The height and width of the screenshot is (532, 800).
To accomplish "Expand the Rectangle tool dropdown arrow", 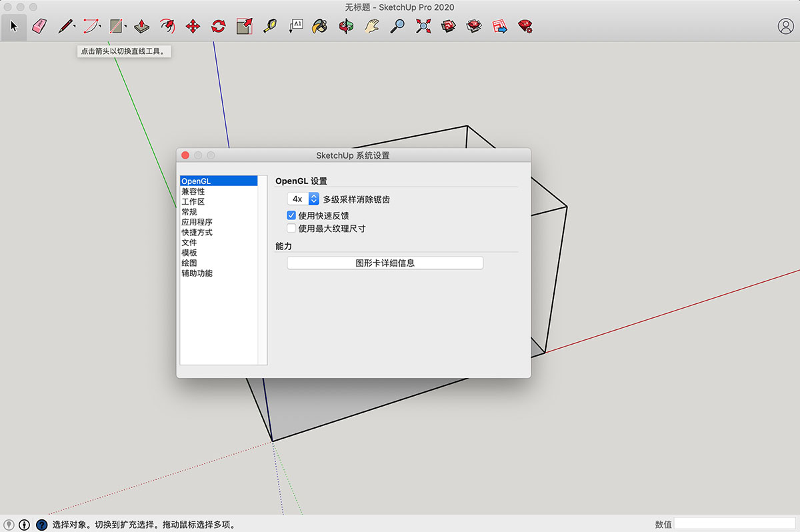I will [x=125, y=27].
